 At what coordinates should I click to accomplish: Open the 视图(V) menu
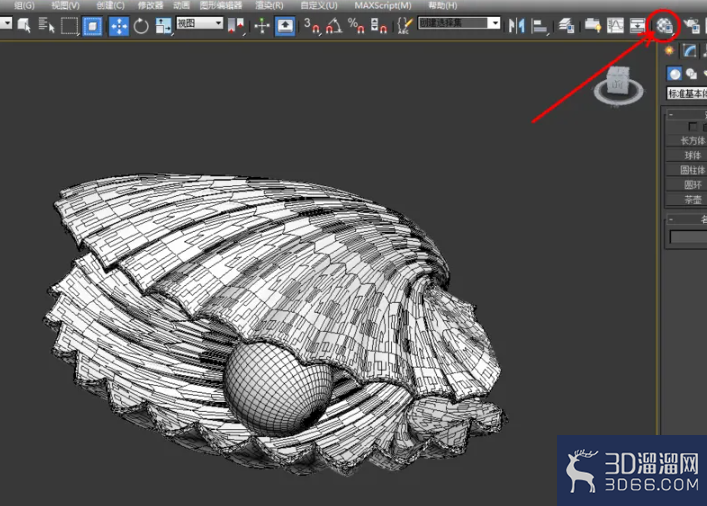tap(65, 5)
